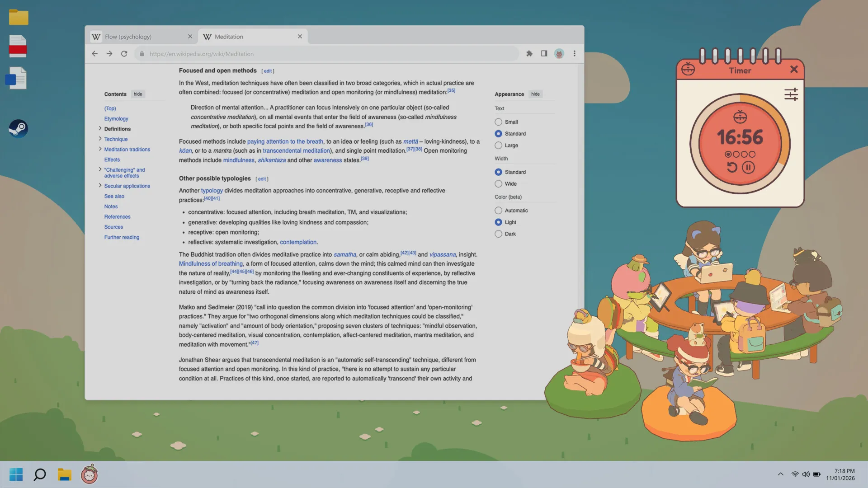Click the browser extensions puzzle icon
The height and width of the screenshot is (488, 868).
point(529,53)
